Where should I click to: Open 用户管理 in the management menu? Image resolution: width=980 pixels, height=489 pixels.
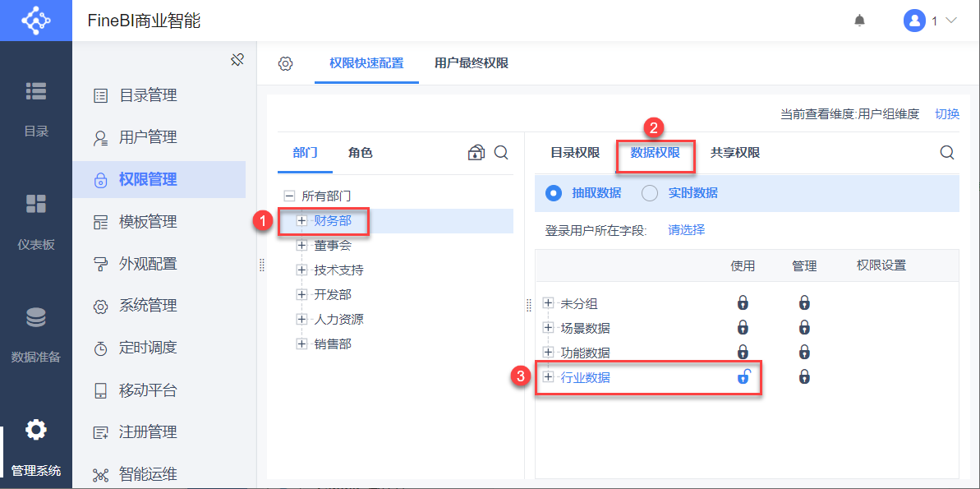(148, 137)
